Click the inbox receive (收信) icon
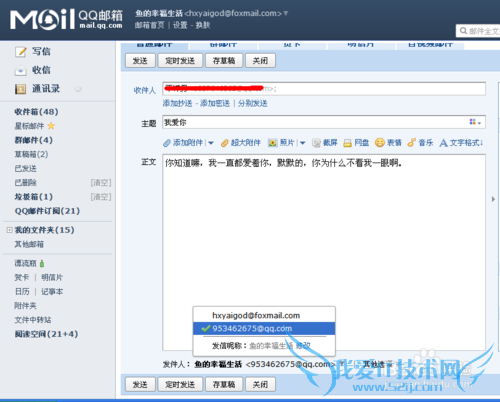This screenshot has height=402, width=500. click(x=21, y=70)
